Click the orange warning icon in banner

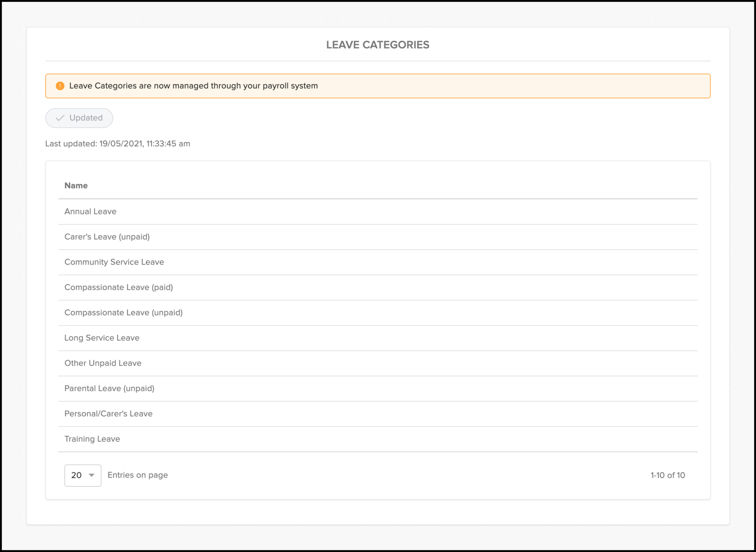pos(60,86)
